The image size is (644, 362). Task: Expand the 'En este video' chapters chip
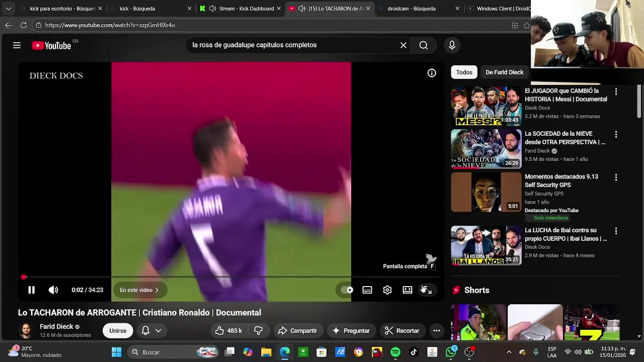139,290
